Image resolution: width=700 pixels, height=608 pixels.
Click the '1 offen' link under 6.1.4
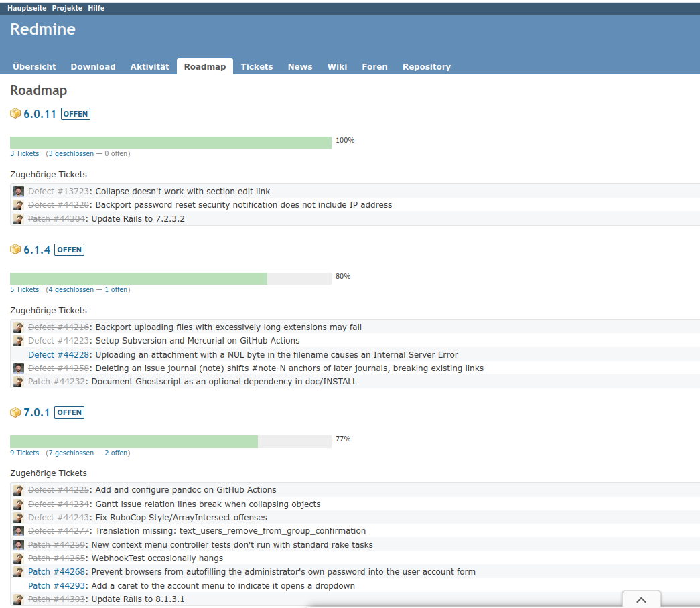coord(116,289)
